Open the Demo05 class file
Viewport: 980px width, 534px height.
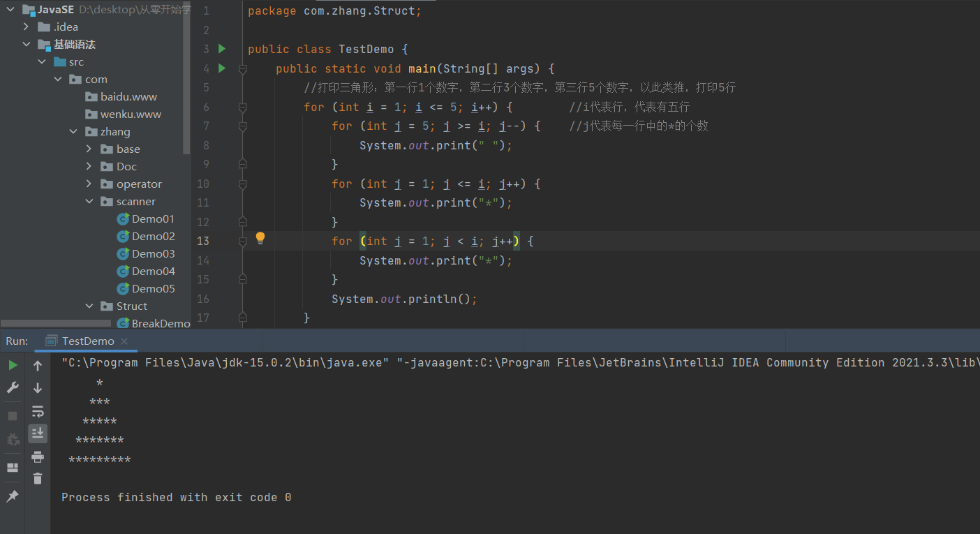point(145,288)
